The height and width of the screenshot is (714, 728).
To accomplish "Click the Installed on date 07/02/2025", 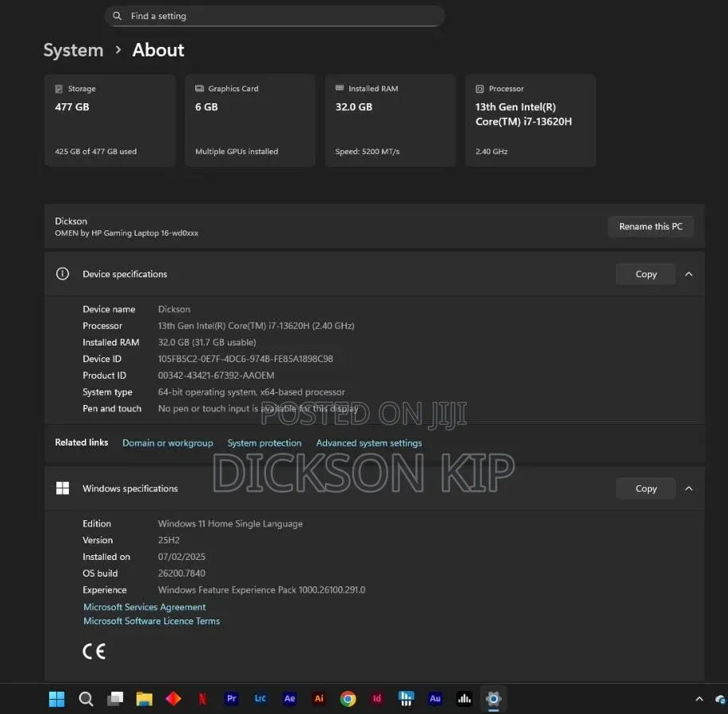I will (182, 557).
